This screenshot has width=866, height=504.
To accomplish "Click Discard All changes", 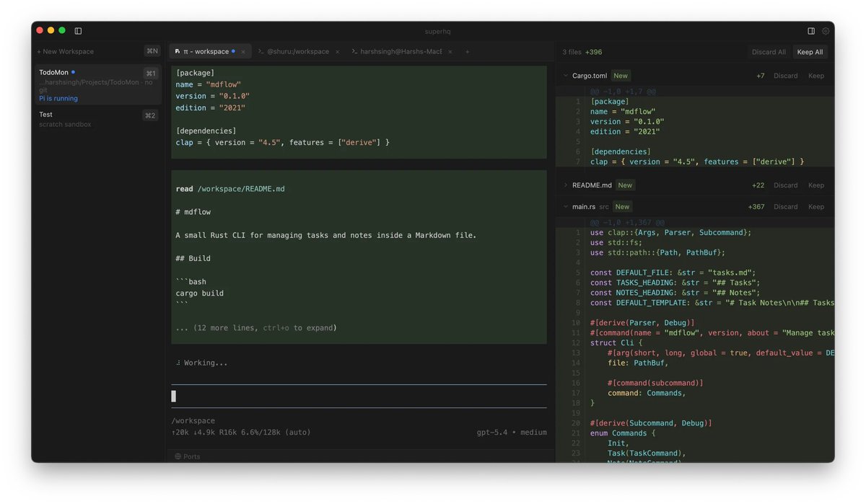I will click(769, 52).
